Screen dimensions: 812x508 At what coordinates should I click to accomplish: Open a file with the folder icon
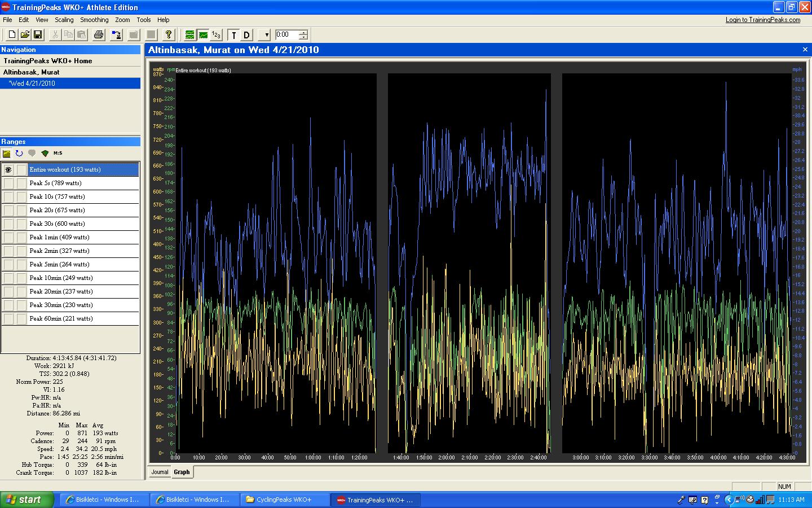(x=25, y=35)
